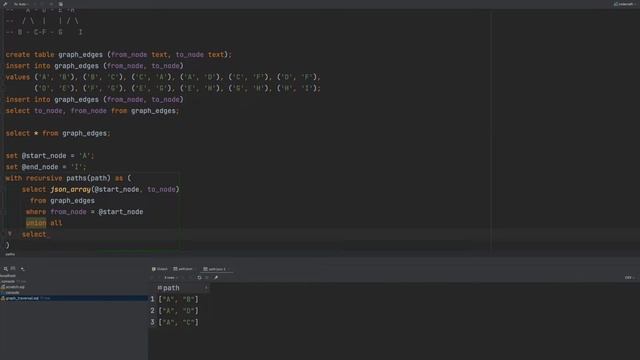This screenshot has height=360, width=640.
Task: Click the third icon in the services panel toolbar
Action: (22, 269)
